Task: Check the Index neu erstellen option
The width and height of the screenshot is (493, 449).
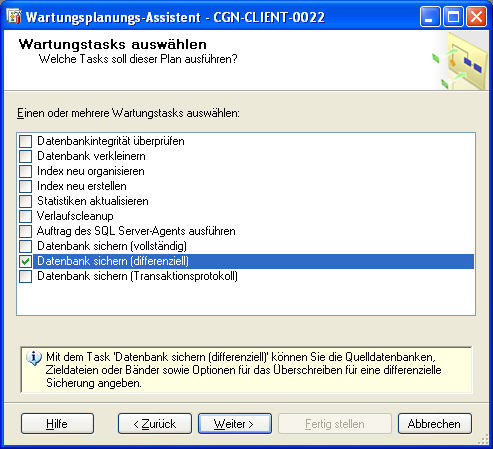Action: click(x=25, y=186)
